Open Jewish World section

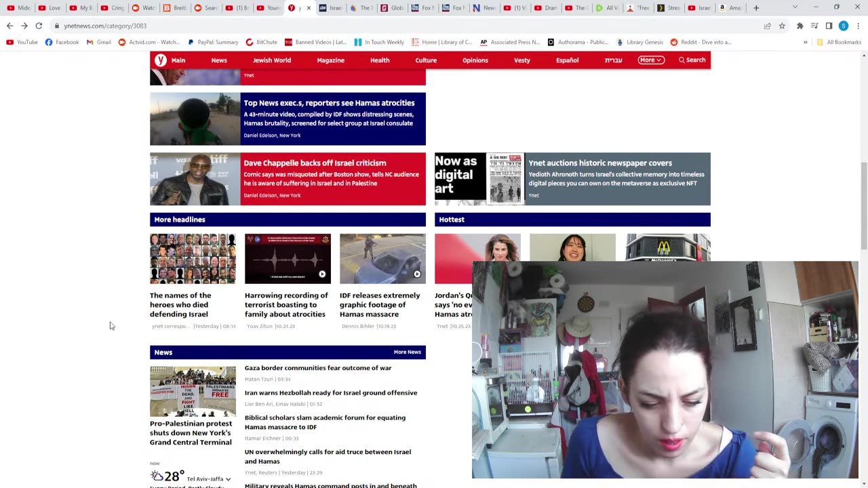tap(272, 60)
